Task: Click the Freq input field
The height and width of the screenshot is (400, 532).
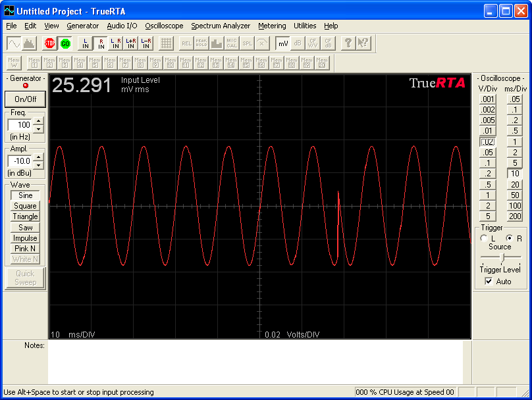Action: (20, 125)
